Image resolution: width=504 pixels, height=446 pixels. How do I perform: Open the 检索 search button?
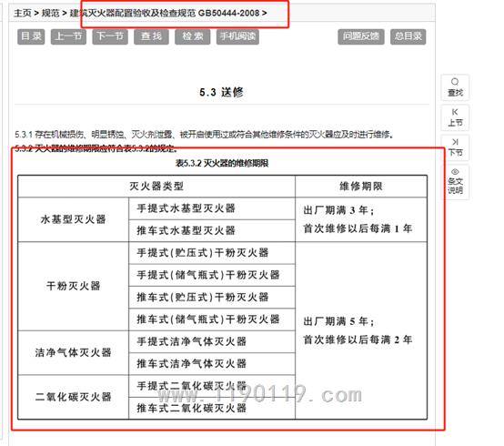193,36
